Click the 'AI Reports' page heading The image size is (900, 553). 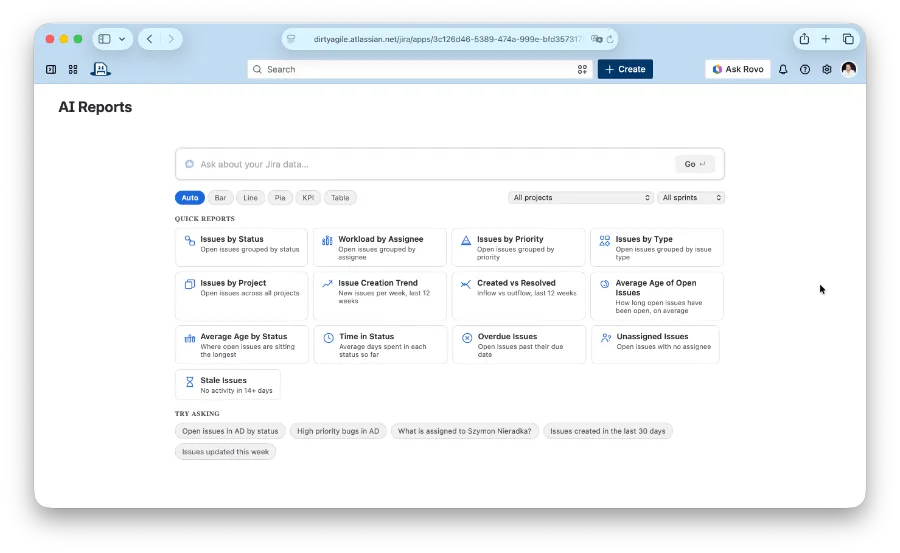(x=95, y=107)
